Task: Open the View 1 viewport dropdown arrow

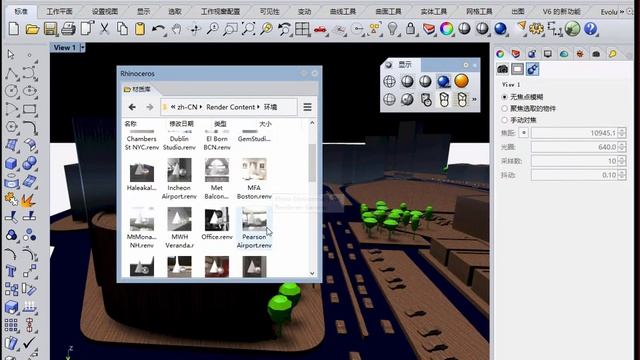Action: point(82,48)
